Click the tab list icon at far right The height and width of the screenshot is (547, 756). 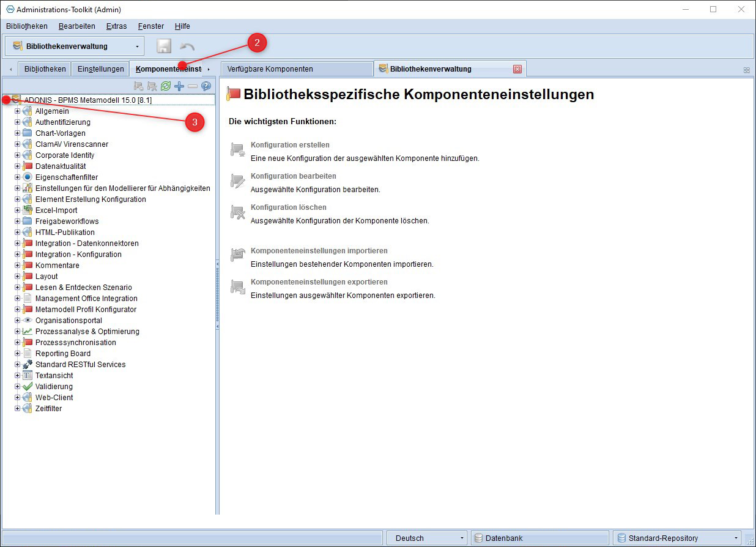pos(746,70)
